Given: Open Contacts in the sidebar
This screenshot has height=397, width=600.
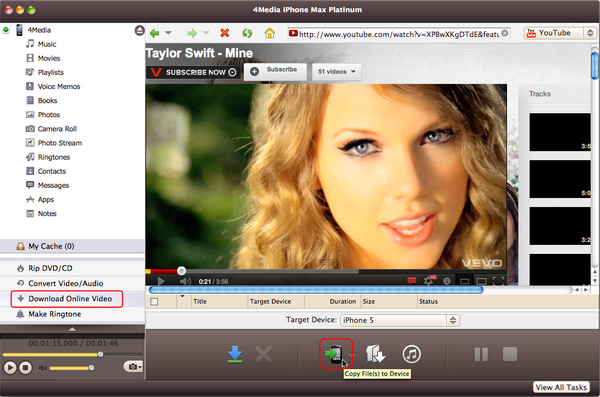Looking at the screenshot, I should (x=52, y=172).
